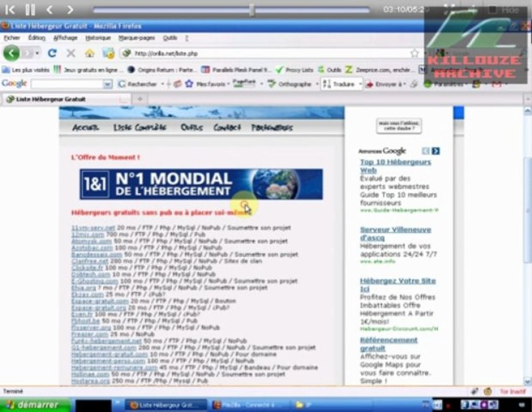Show next Google ads with right arrow

436,151
